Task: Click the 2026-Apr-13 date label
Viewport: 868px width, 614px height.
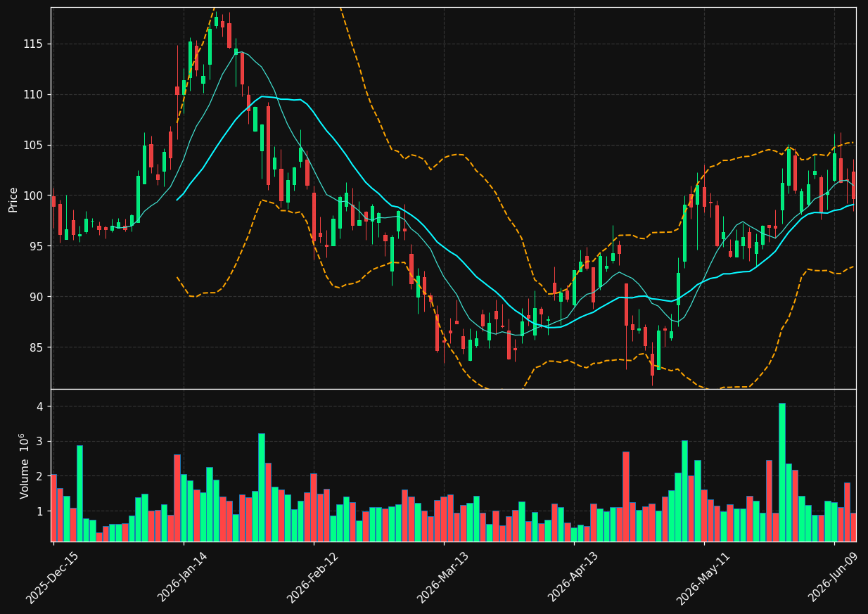Action: [574, 577]
